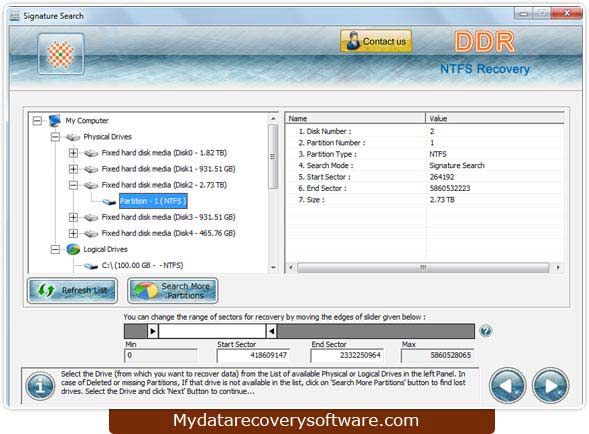Go back with left arrow button

click(507, 386)
